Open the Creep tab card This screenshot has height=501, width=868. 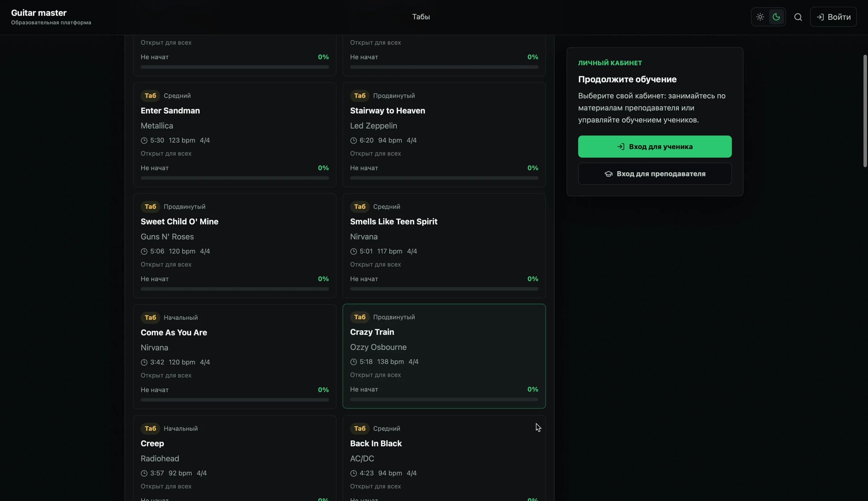click(235, 458)
